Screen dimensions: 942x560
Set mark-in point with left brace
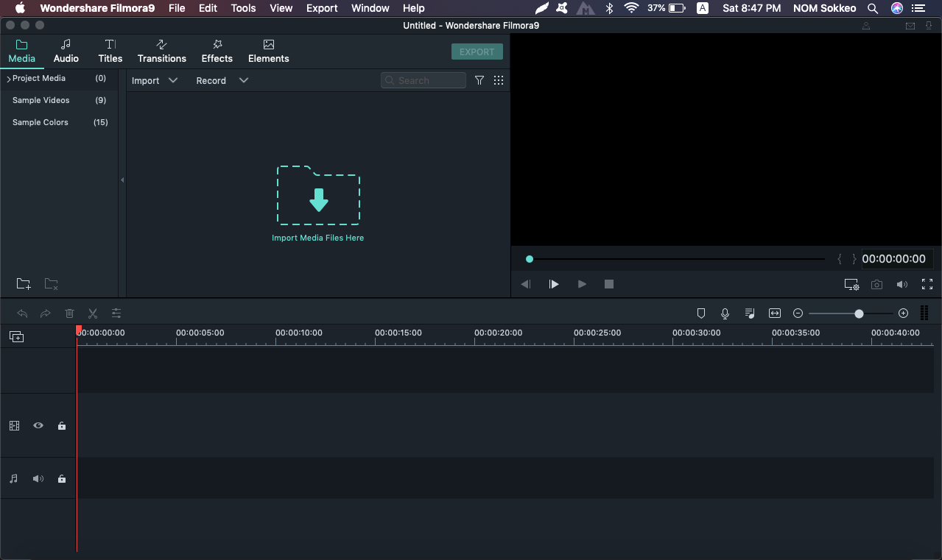tap(840, 259)
